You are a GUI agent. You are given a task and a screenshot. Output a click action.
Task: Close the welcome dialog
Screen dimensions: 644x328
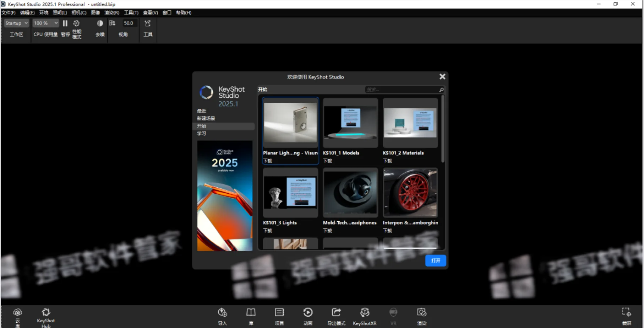pos(442,76)
